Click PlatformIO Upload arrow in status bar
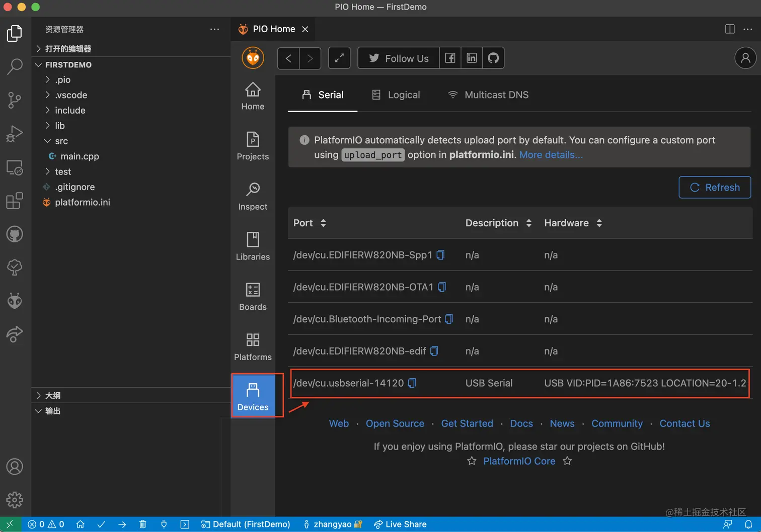Viewport: 761px width, 532px height. point(122,524)
